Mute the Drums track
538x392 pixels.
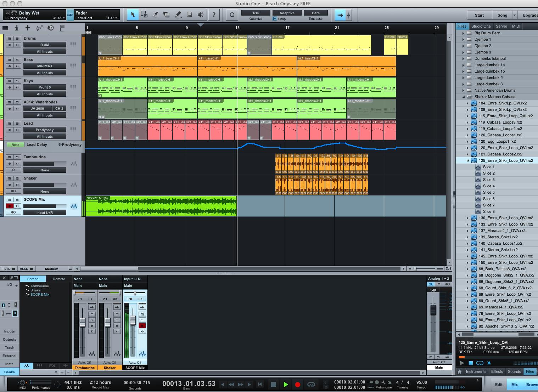[10, 38]
